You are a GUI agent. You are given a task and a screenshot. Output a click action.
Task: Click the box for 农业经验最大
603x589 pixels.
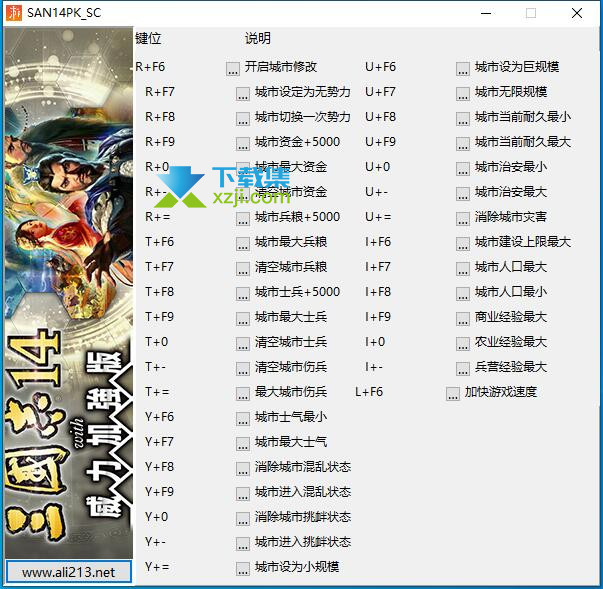(x=463, y=343)
